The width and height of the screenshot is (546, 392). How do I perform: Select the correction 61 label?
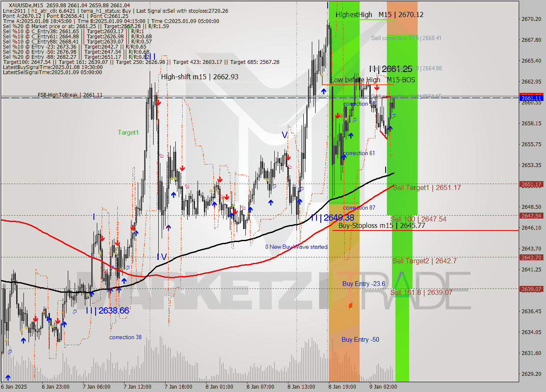pos(359,153)
